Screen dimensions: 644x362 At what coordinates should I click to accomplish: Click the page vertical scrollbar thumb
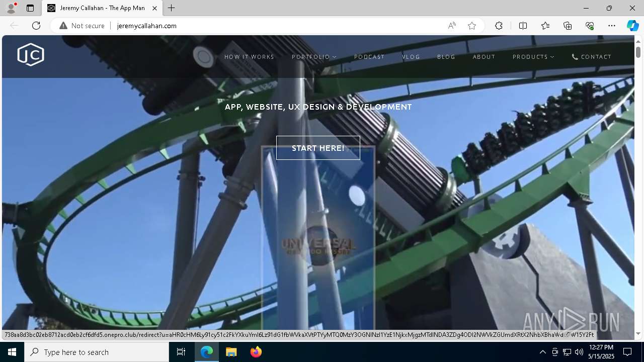tap(638, 52)
